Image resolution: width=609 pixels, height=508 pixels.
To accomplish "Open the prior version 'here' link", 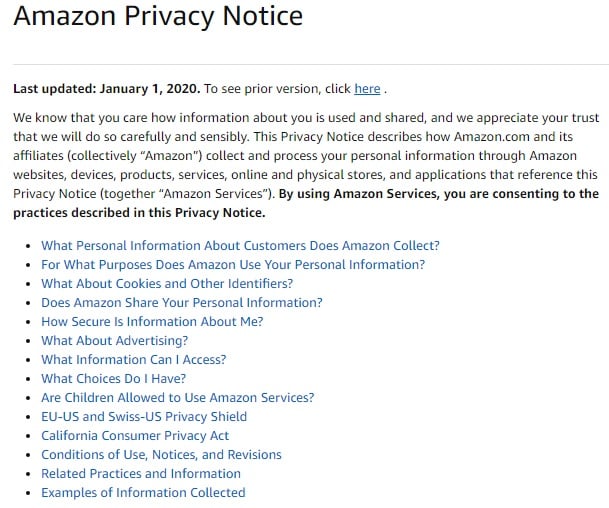I will tap(367, 89).
